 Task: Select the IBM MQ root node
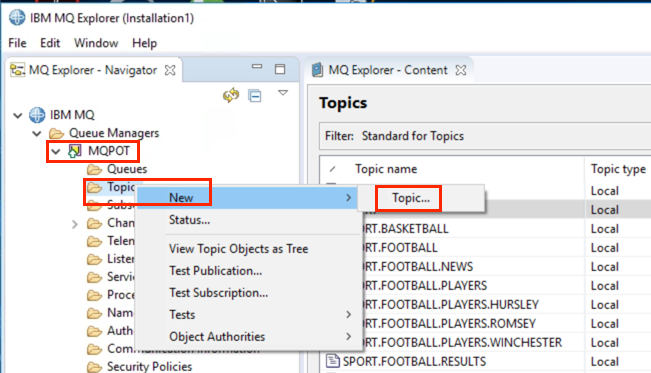72,115
